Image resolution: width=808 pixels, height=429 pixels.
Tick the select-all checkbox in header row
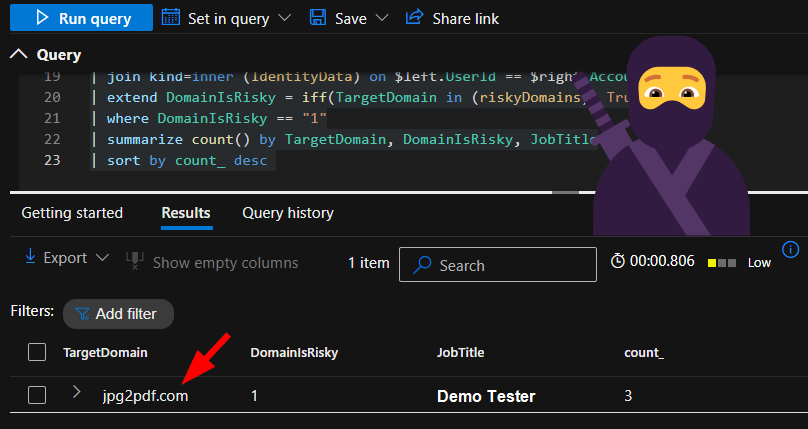click(x=37, y=352)
